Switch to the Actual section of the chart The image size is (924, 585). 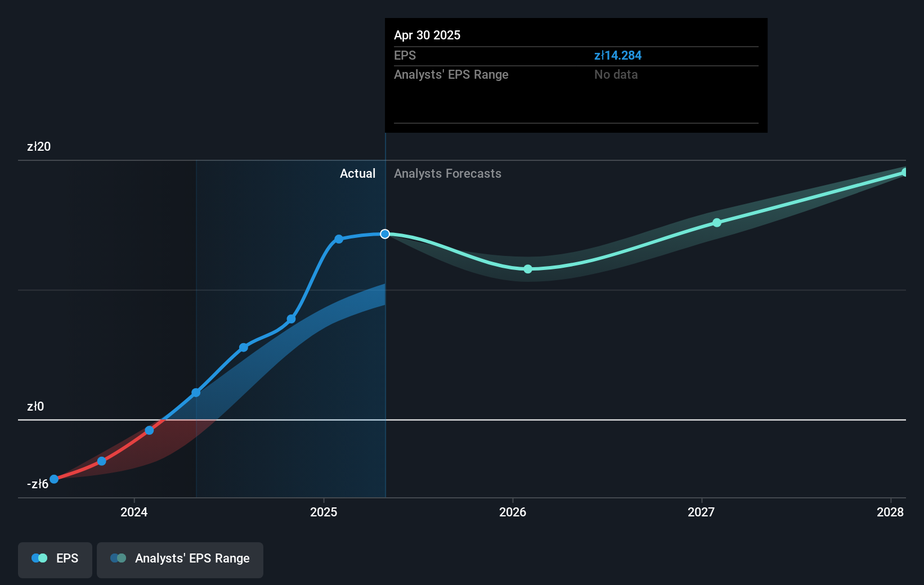(358, 174)
